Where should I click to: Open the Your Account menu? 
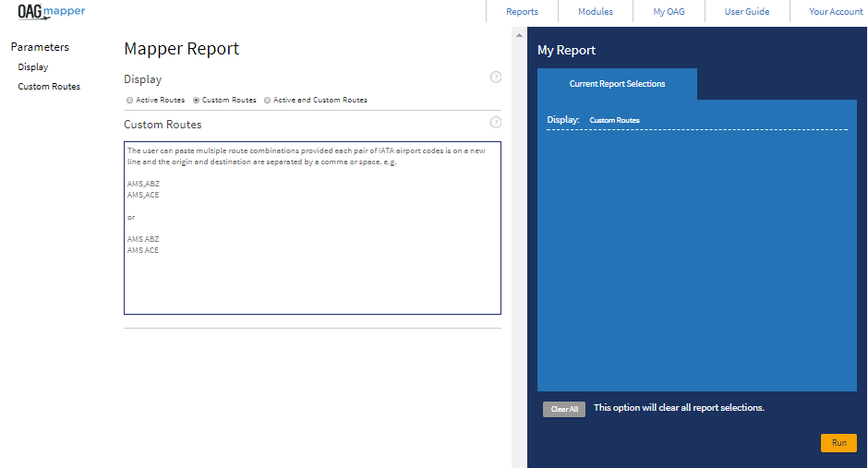(836, 12)
